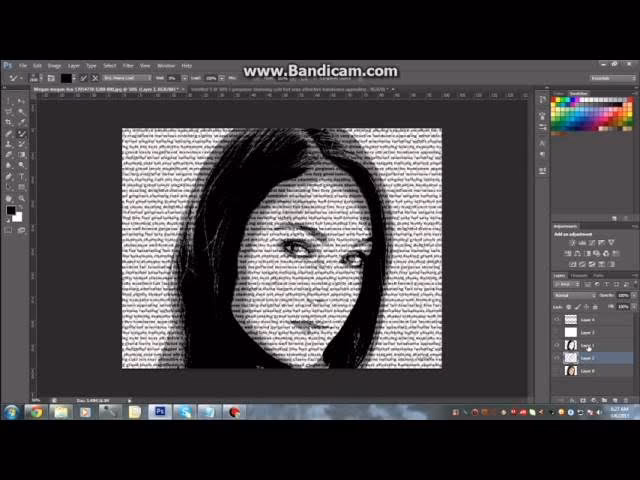640x480 pixels.
Task: Open the Filter menu
Action: [x=128, y=65]
